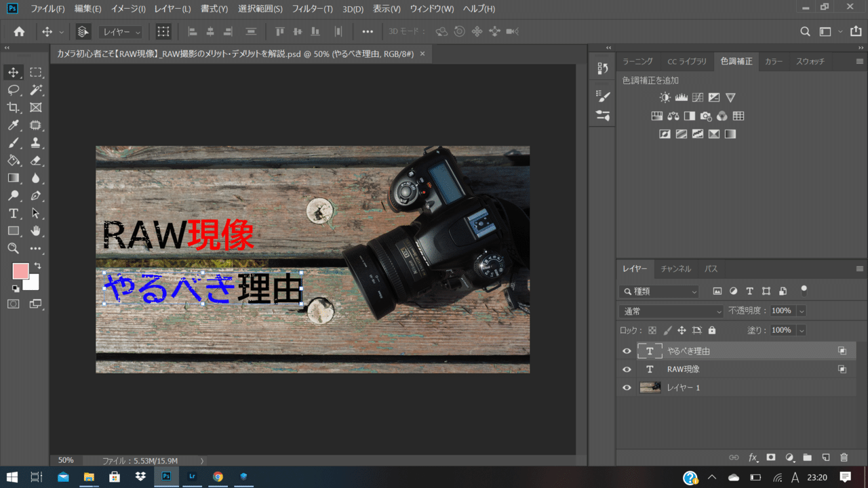This screenshot has width=868, height=488.
Task: Select the RAW現像 text layer
Action: coord(736,369)
